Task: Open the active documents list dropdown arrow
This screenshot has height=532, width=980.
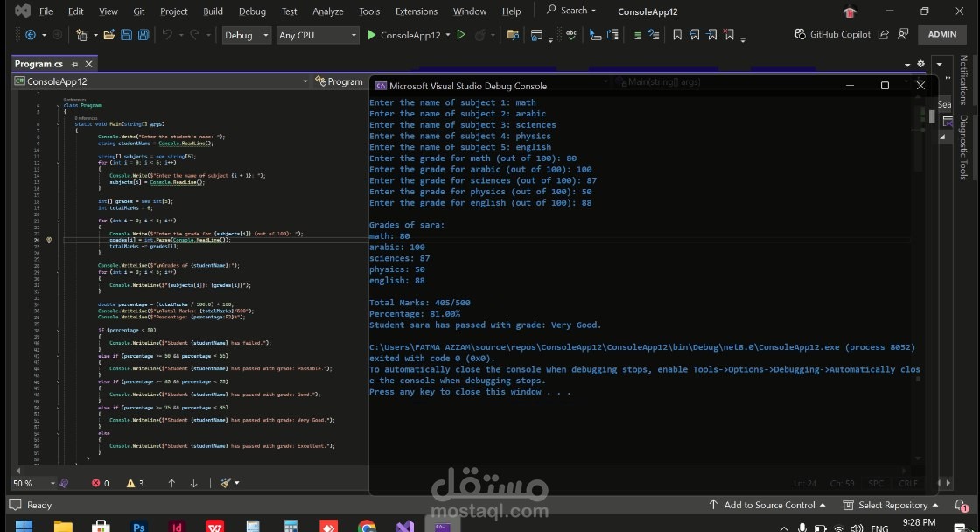Action: (x=906, y=65)
